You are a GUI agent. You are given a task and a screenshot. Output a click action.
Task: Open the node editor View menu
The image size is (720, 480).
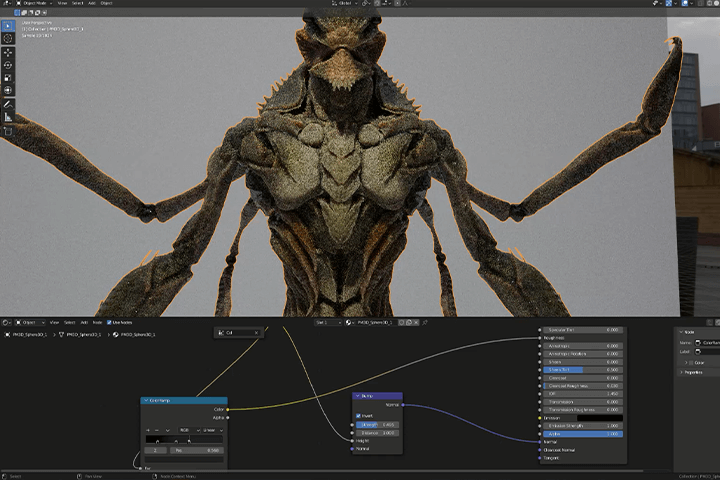[x=54, y=322]
